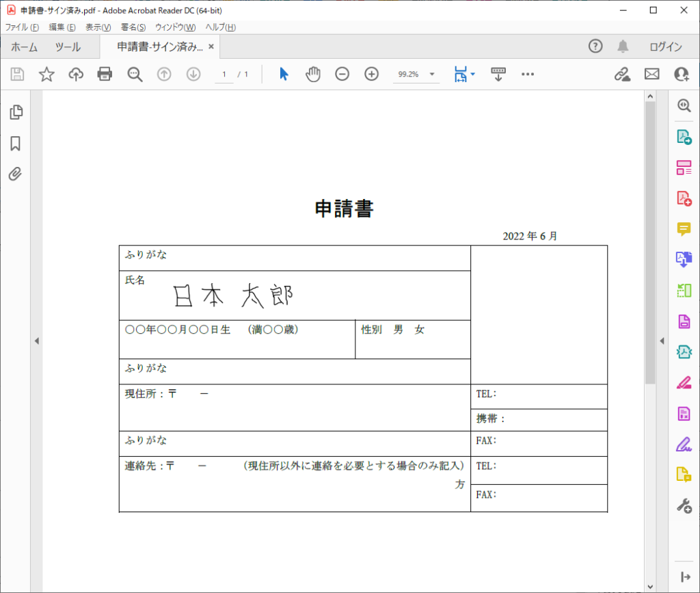700x593 pixels.
Task: Open the More Tools wrench icon
Action: (x=684, y=505)
